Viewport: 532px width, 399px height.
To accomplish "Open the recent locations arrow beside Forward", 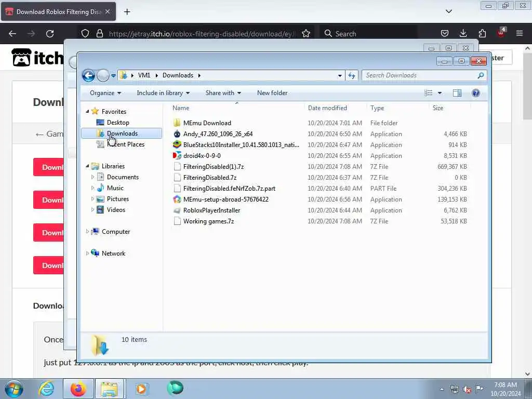I will pyautogui.click(x=113, y=75).
